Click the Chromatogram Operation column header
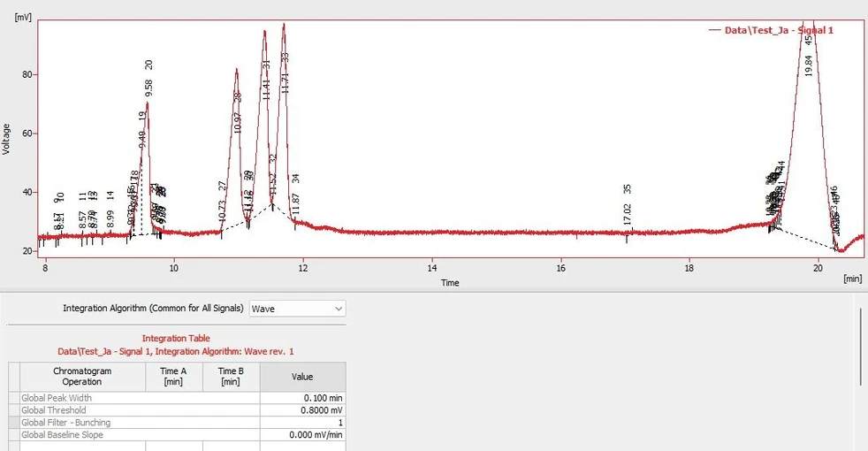 [x=82, y=376]
